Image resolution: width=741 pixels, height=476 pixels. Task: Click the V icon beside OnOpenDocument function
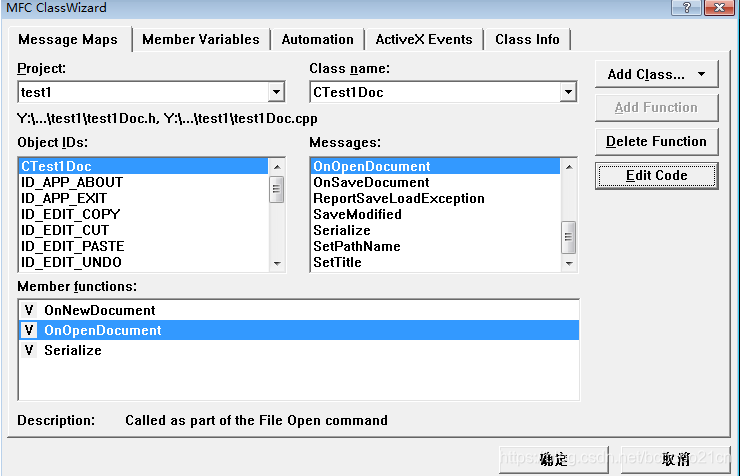(29, 330)
